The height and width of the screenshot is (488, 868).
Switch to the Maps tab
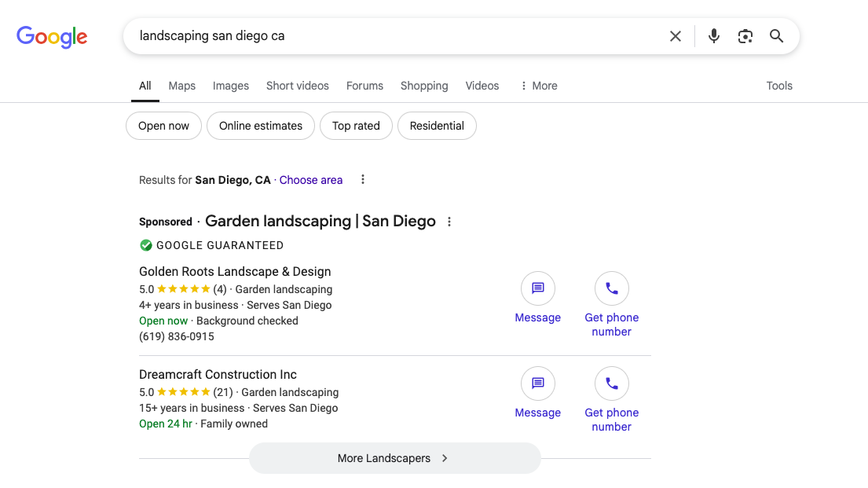182,86
